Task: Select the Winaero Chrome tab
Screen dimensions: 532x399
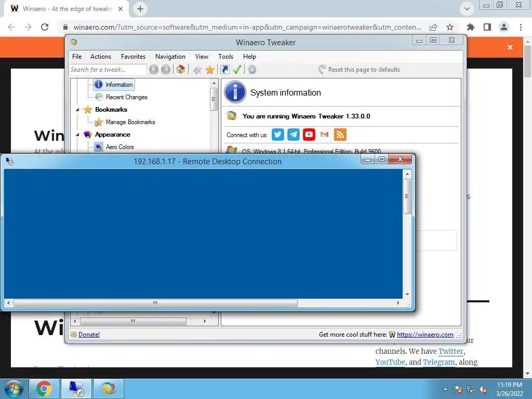Action: click(66, 9)
